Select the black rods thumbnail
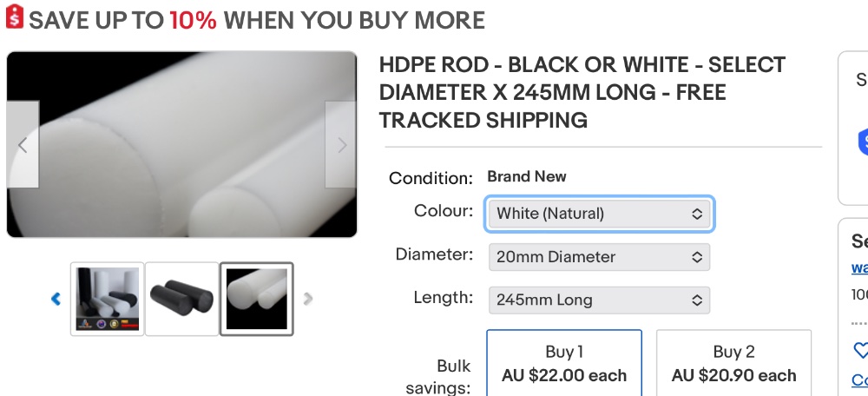This screenshot has width=868, height=396. point(181,299)
